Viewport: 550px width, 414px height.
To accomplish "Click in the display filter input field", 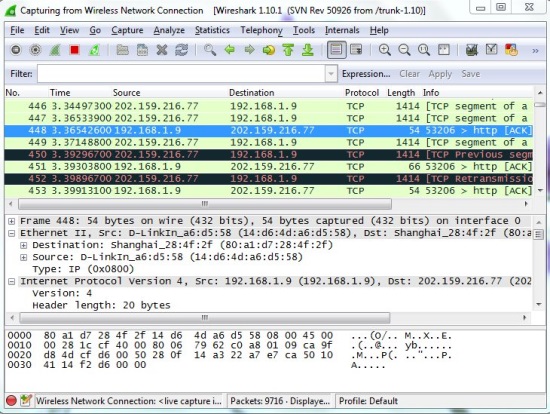I will pos(181,74).
